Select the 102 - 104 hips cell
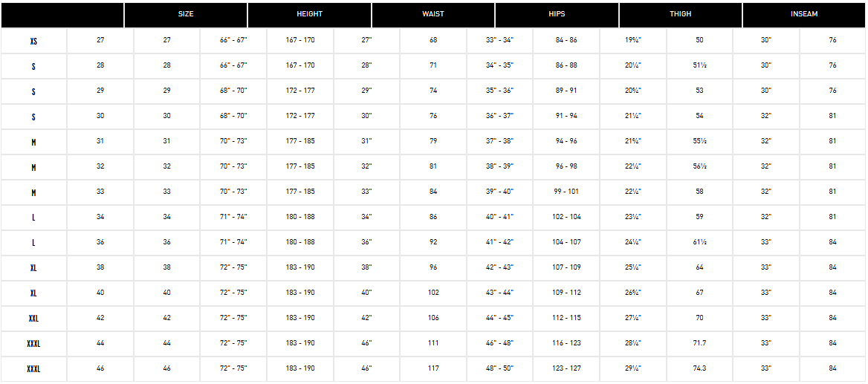The image size is (868, 384). tap(566, 218)
